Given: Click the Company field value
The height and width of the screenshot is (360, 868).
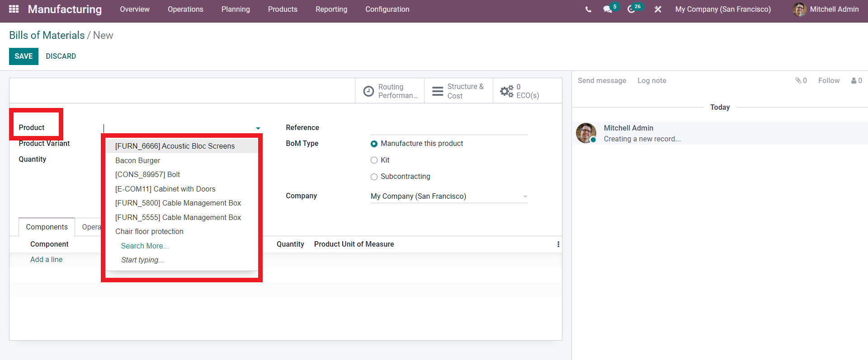Looking at the screenshot, I should [x=418, y=196].
